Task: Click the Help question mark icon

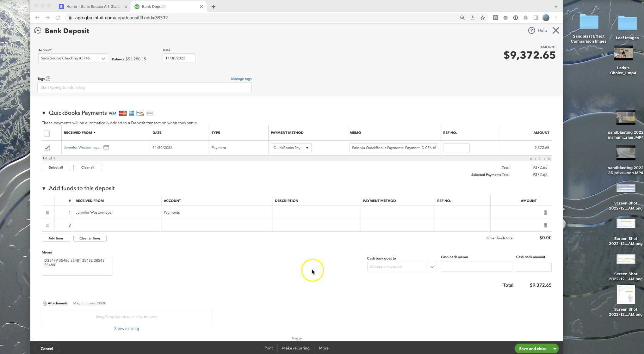Action: 531,30
